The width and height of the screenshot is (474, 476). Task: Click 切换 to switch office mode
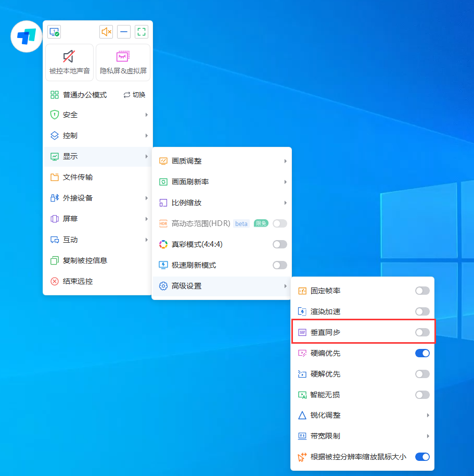[x=134, y=95]
